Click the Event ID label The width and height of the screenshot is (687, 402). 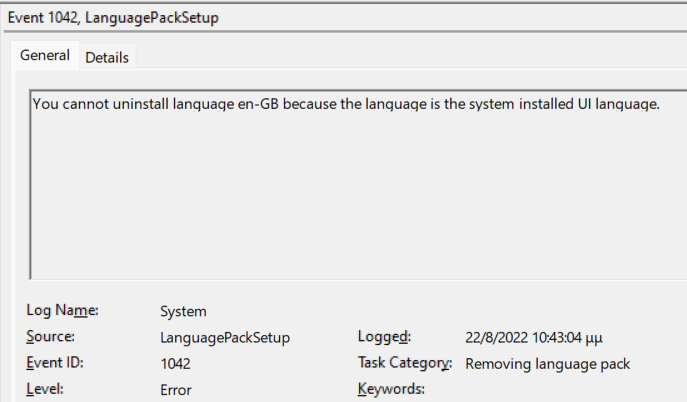coord(55,363)
